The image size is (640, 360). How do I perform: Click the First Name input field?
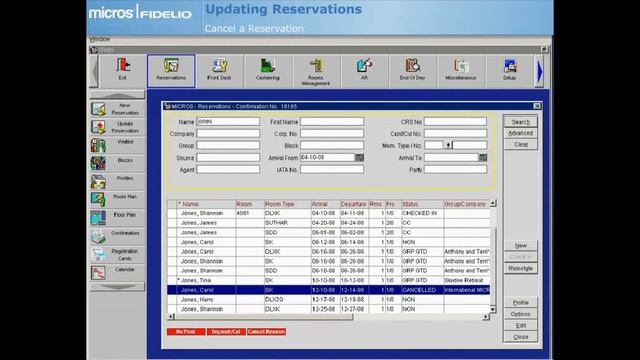pyautogui.click(x=332, y=122)
